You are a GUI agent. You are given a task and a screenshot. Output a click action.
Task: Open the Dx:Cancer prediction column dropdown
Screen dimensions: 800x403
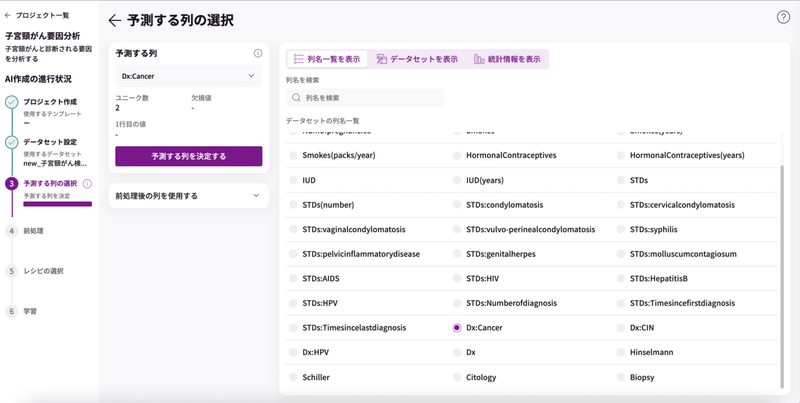tap(189, 76)
